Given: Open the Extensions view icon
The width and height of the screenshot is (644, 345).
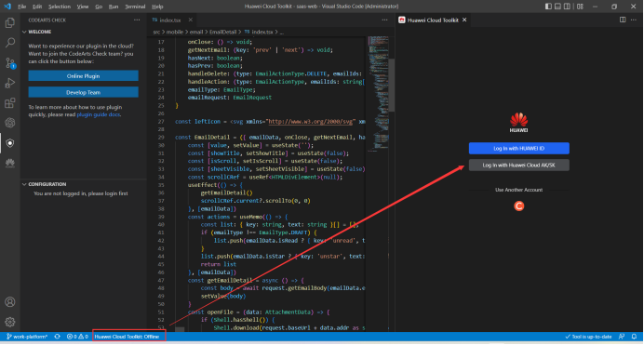Looking at the screenshot, I should click(x=10, y=102).
